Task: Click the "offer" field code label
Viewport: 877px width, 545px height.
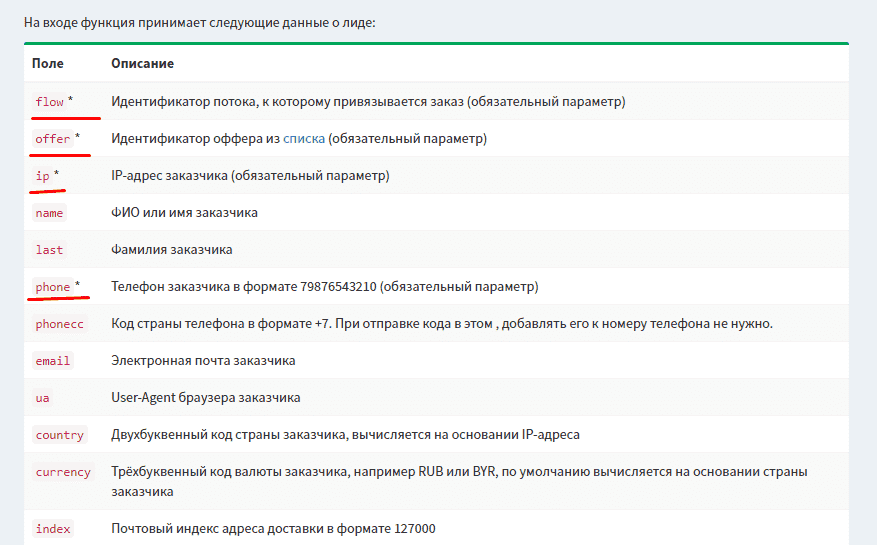Action: tap(52, 139)
